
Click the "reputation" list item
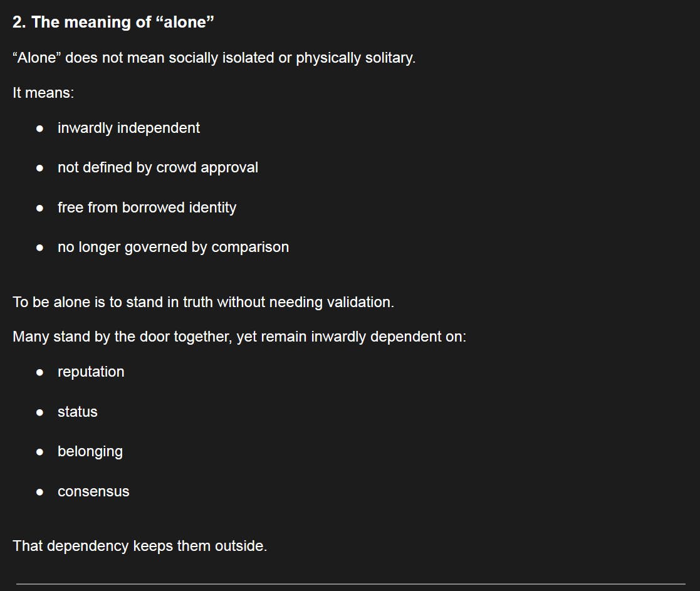coord(91,372)
